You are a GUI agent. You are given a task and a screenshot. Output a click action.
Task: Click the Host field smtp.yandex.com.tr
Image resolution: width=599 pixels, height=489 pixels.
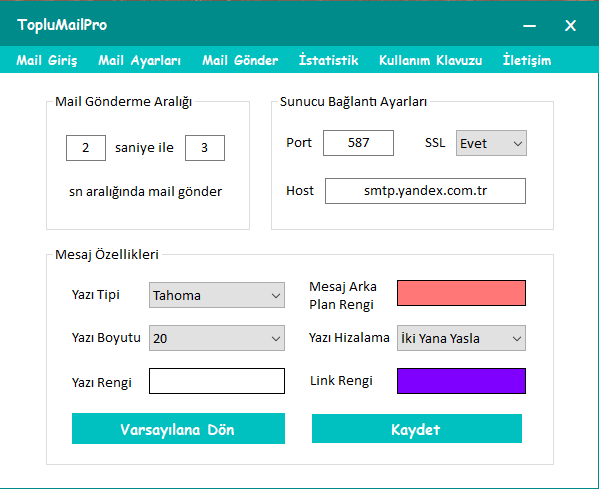pyautogui.click(x=425, y=191)
